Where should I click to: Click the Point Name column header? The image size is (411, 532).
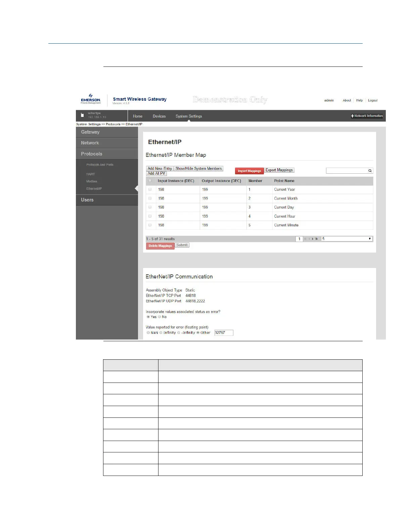(284, 181)
